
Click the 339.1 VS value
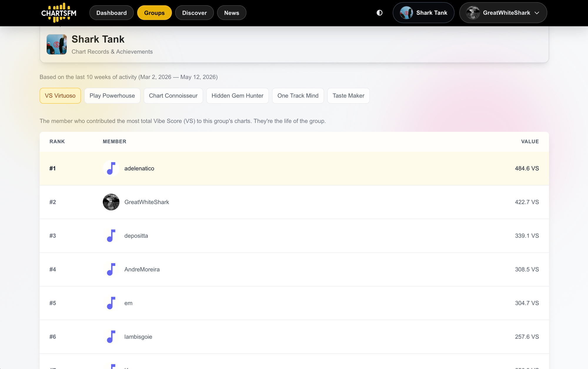pyautogui.click(x=527, y=236)
